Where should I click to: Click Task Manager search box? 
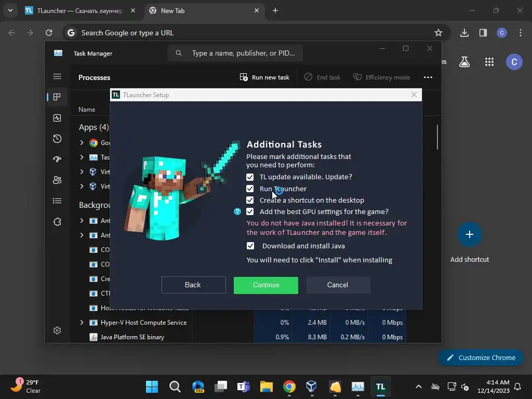pos(235,54)
